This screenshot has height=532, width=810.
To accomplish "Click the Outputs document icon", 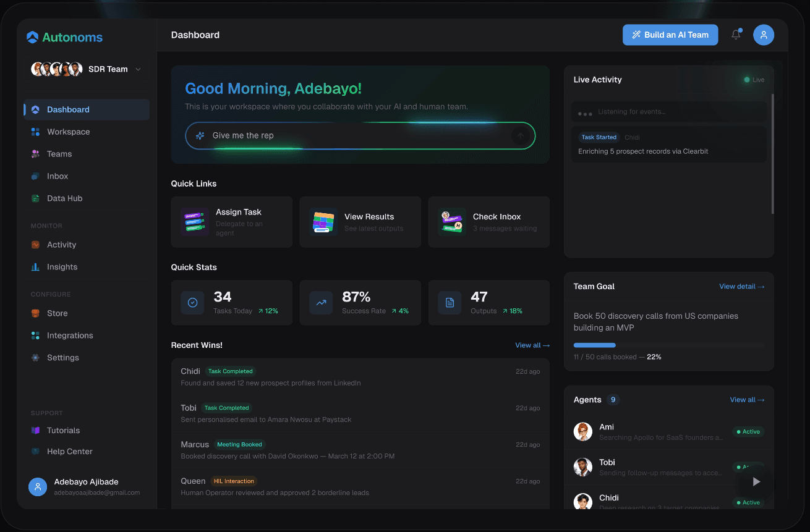I will point(450,303).
